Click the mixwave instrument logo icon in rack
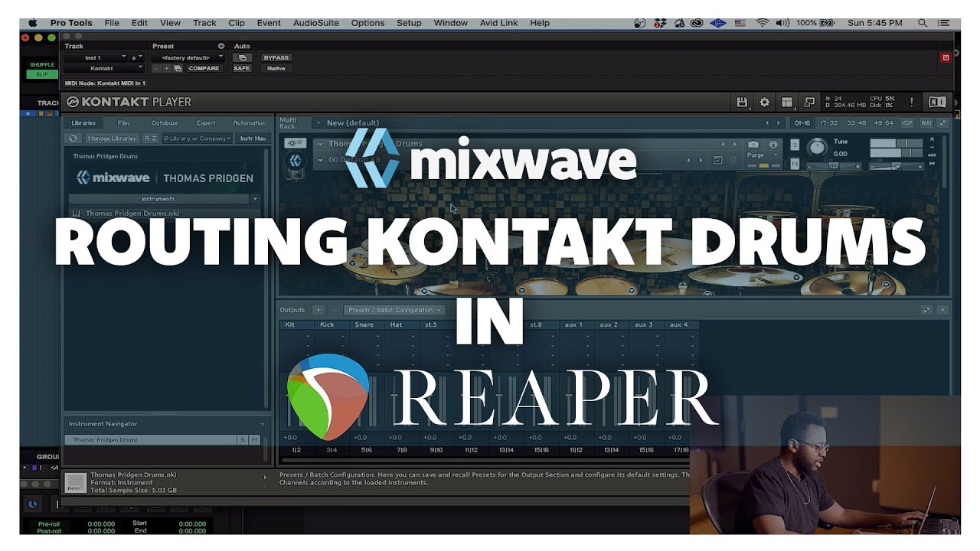The height and width of the screenshot is (551, 980). (296, 160)
